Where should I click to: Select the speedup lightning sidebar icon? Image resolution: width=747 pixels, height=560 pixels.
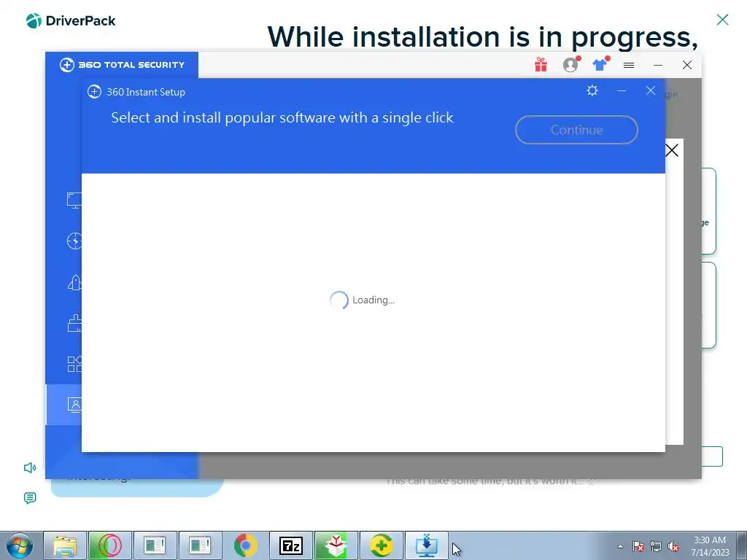(x=74, y=241)
